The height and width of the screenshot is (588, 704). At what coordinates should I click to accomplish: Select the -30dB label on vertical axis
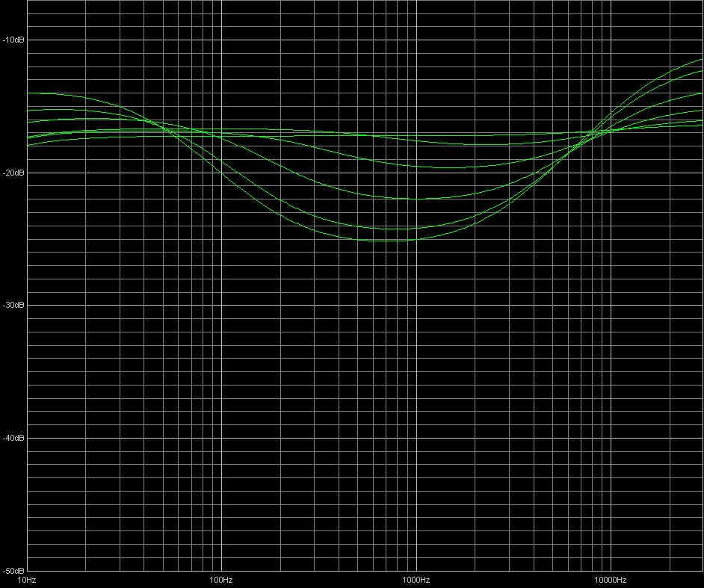pos(14,305)
